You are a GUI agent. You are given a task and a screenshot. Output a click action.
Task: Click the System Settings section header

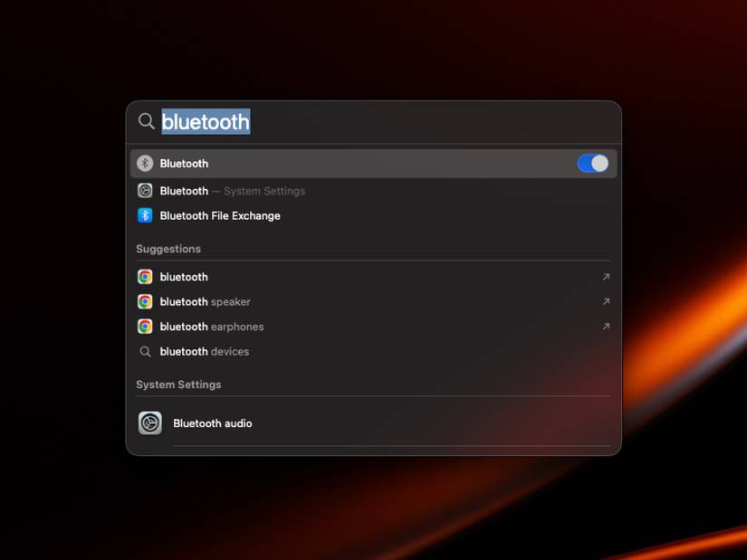(178, 384)
